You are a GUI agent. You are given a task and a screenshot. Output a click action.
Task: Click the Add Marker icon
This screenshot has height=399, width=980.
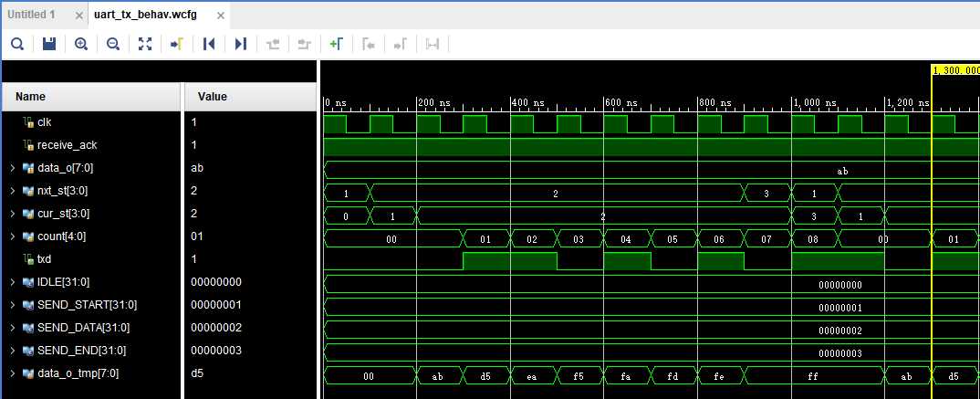pos(337,44)
